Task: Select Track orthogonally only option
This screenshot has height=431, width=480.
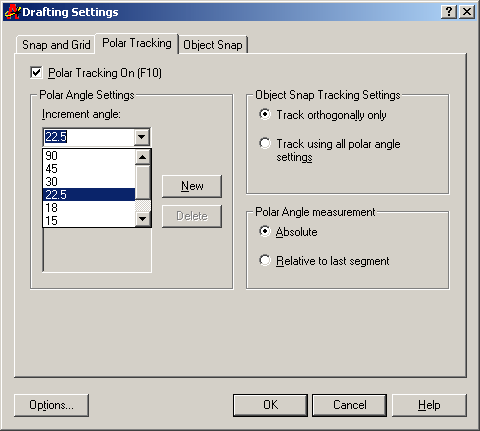Action: 265,114
